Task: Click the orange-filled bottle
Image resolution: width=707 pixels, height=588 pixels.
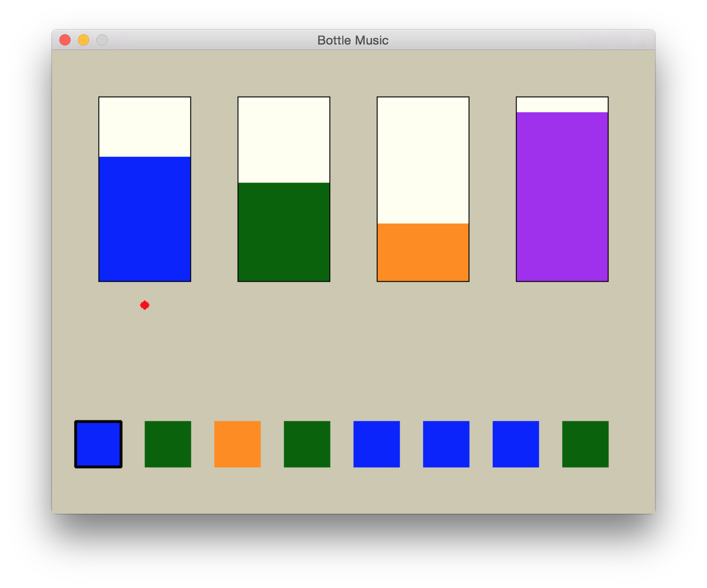Action: pos(423,189)
